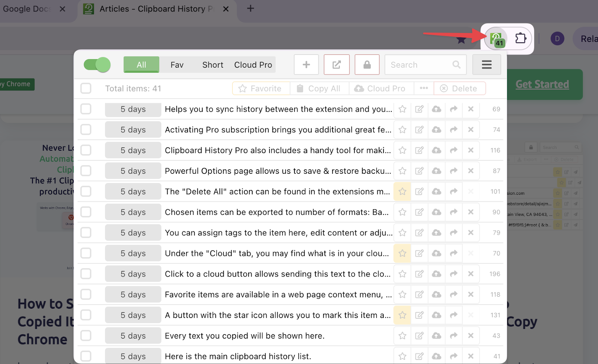Delete the 'Helps you to sync history' item
This screenshot has height=364, width=598.
pos(471,109)
